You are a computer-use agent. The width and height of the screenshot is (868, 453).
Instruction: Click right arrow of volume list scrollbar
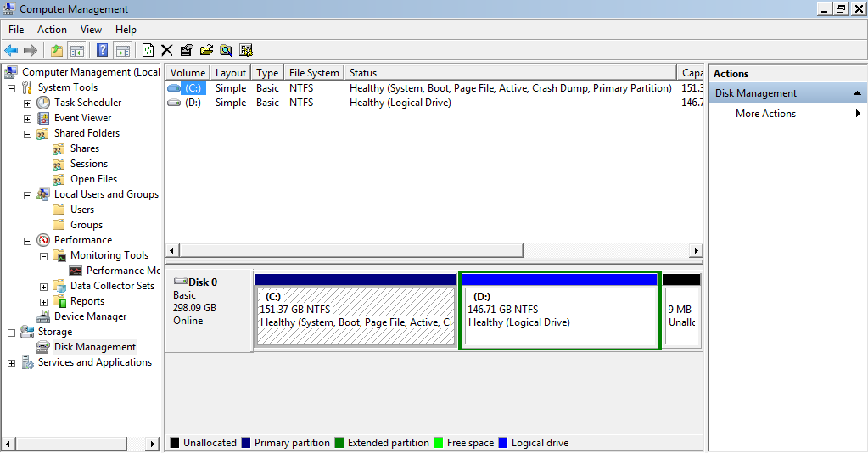tap(696, 250)
